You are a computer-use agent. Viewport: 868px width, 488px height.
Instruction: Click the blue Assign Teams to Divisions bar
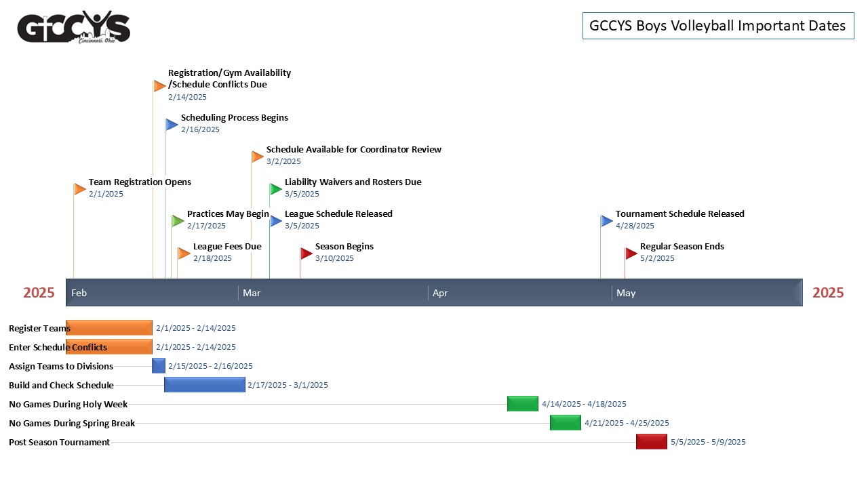[x=159, y=365]
